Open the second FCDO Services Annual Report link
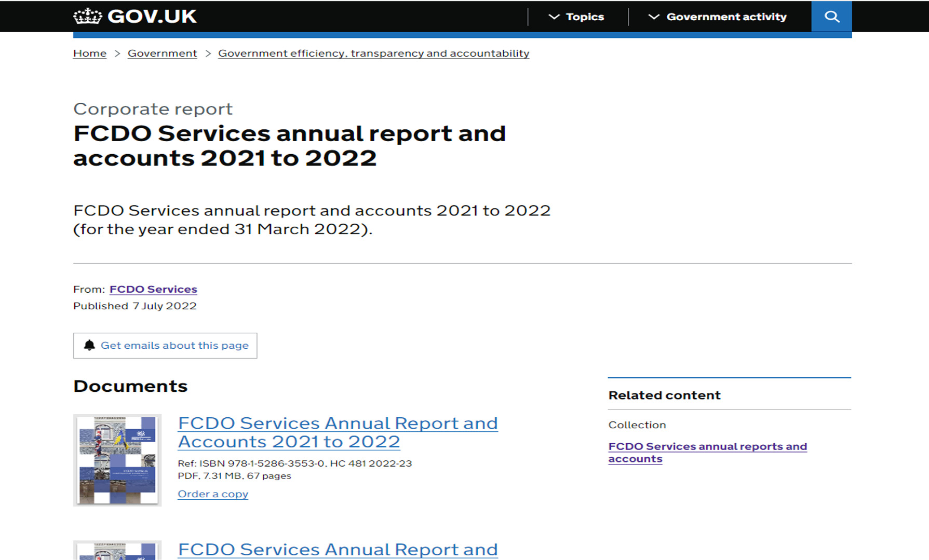Image resolution: width=929 pixels, height=560 pixels. tap(338, 549)
